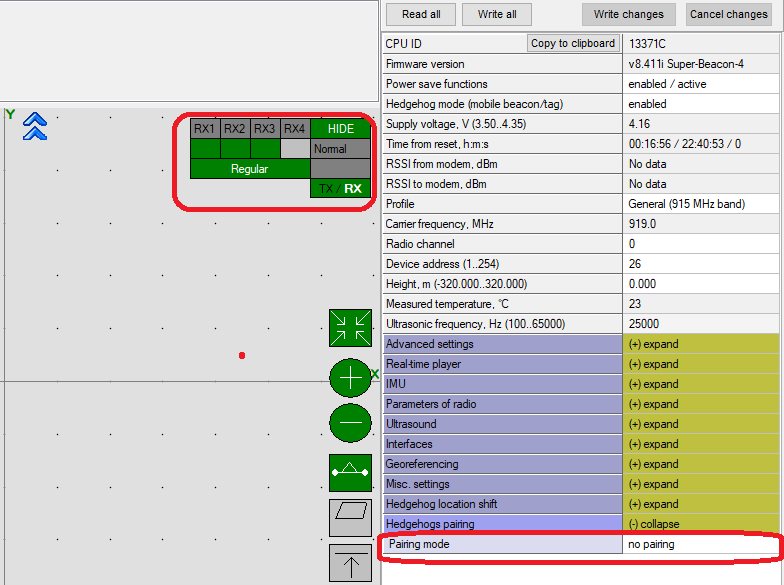Toggle the TX / RX mode cell
The height and width of the screenshot is (585, 784).
340,188
